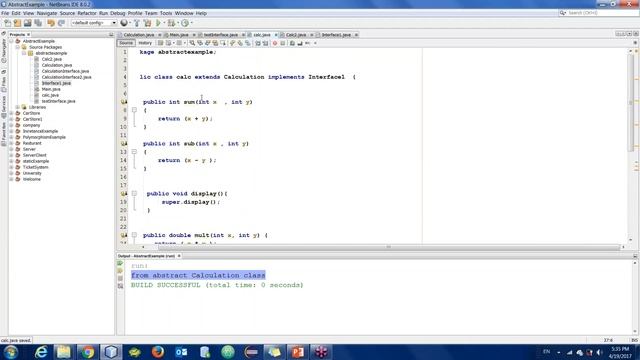The height and width of the screenshot is (360, 640).
Task: Click the editor horizontal scrollbar
Action: (389, 247)
